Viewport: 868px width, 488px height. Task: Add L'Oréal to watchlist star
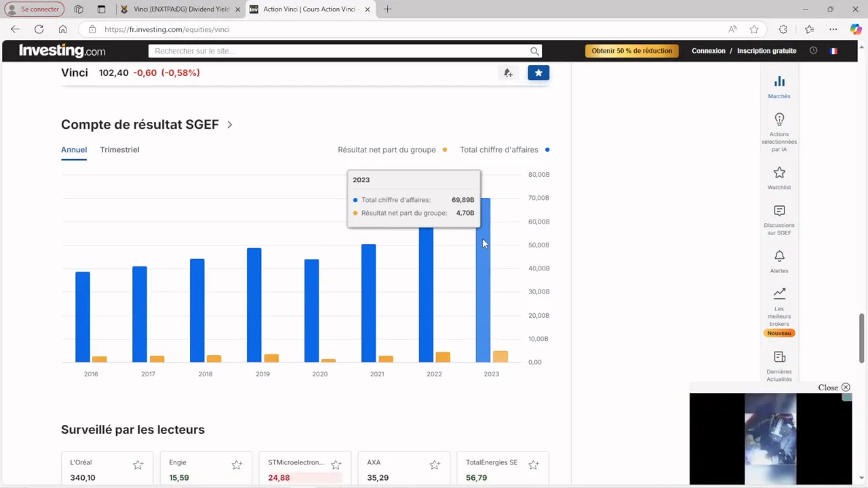coord(138,465)
